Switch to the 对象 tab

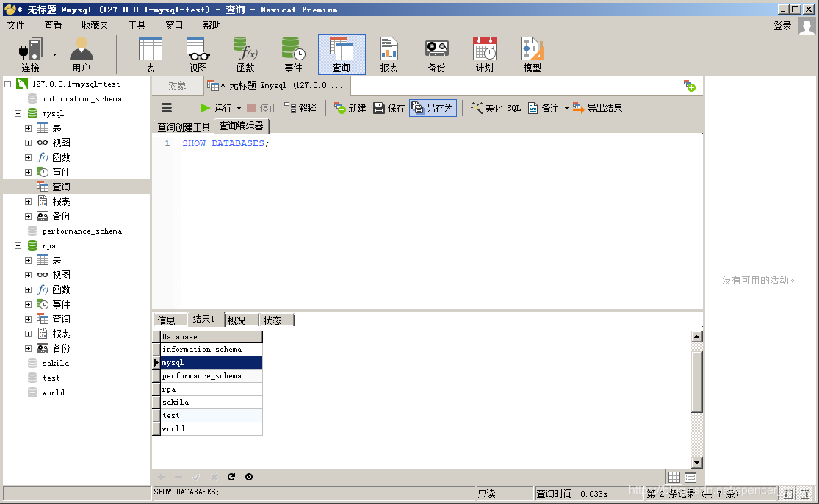pyautogui.click(x=177, y=86)
